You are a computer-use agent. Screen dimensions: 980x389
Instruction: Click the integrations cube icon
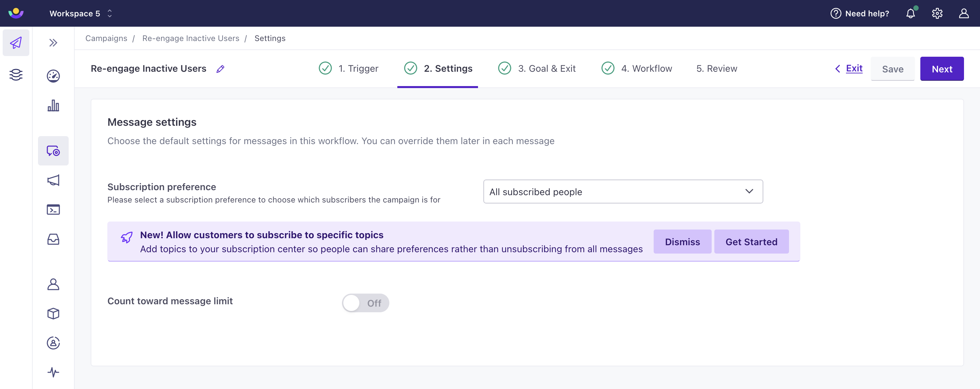pos(53,314)
